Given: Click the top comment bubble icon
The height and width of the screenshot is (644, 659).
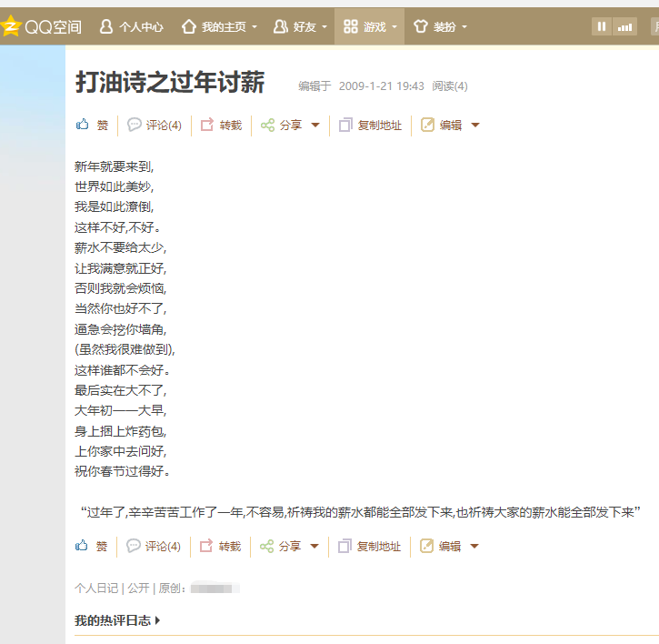Looking at the screenshot, I should pos(135,125).
